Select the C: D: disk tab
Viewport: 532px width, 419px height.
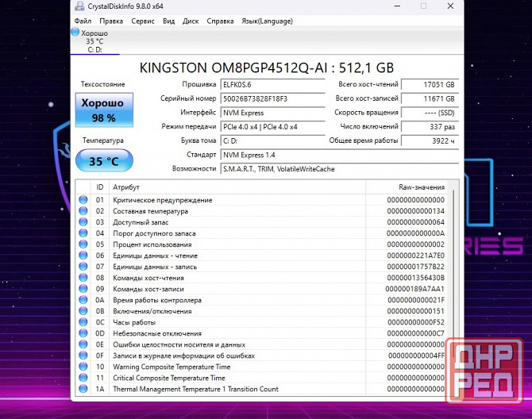pyautogui.click(x=94, y=49)
